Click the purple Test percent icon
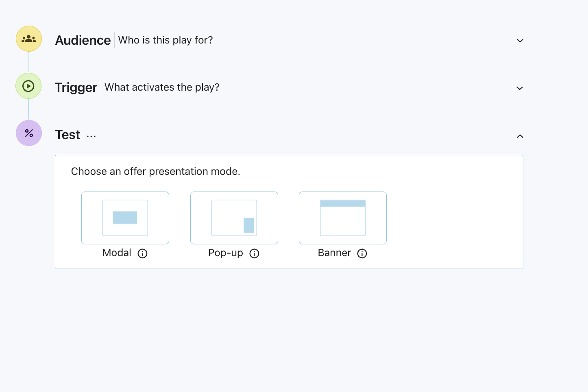This screenshot has width=588, height=392. [x=29, y=133]
